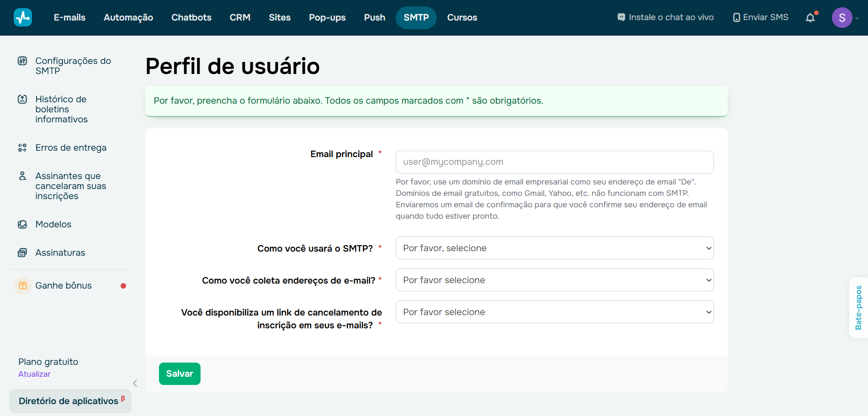Select the Erros de entrega icon

click(22, 147)
